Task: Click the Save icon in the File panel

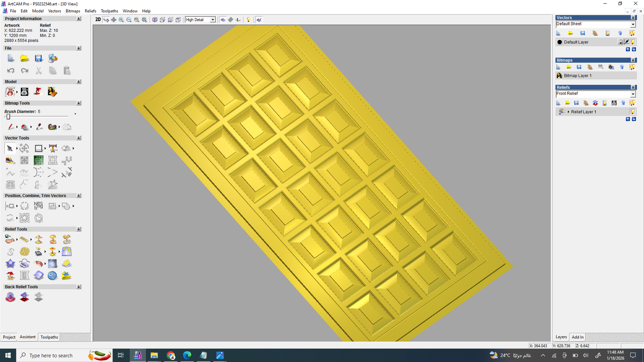Action: [39, 59]
